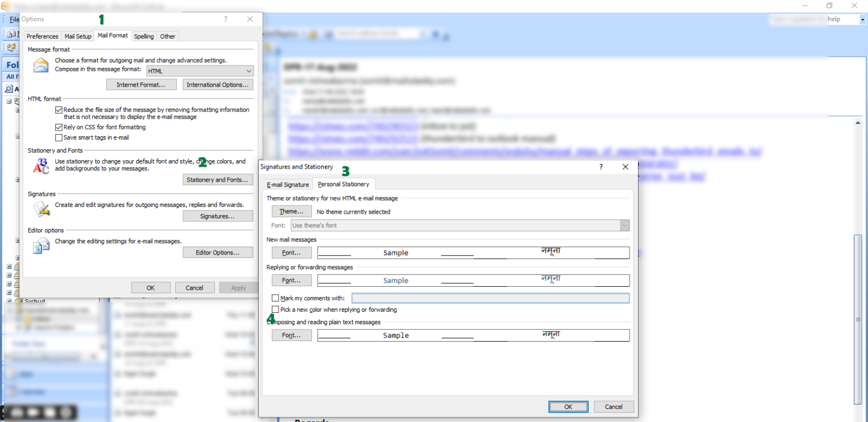Check Pick a new color when replying
This screenshot has width=868, height=422.
[275, 309]
